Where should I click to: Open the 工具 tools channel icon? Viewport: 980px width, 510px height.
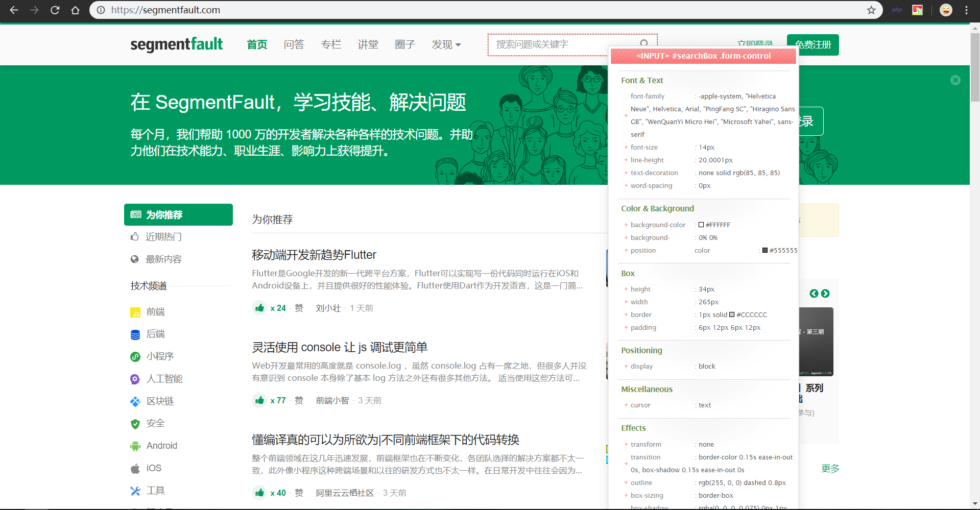pyautogui.click(x=135, y=491)
